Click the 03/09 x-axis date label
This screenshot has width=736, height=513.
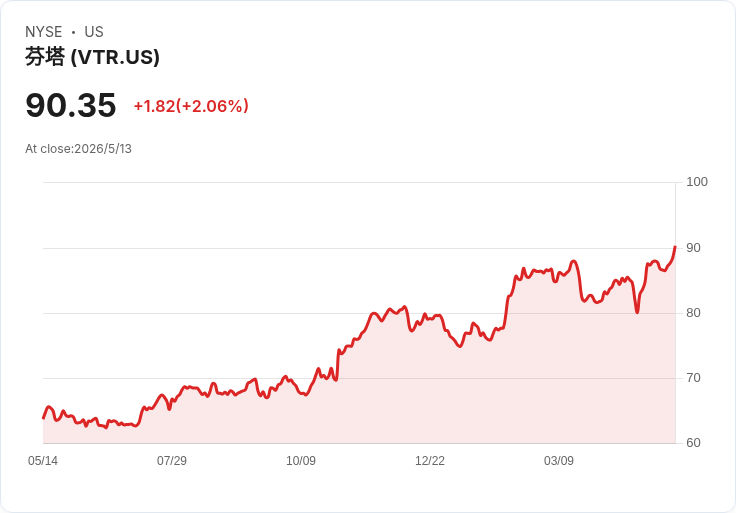click(559, 460)
